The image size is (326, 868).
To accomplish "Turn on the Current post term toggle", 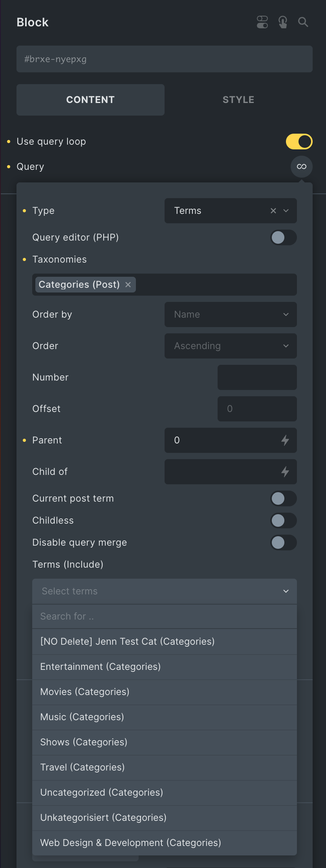I will pyautogui.click(x=283, y=498).
